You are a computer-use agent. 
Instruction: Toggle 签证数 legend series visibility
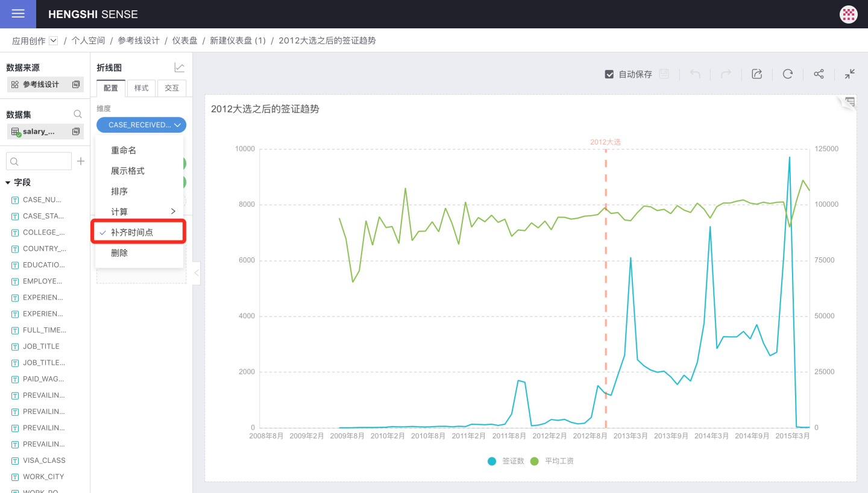coord(506,461)
